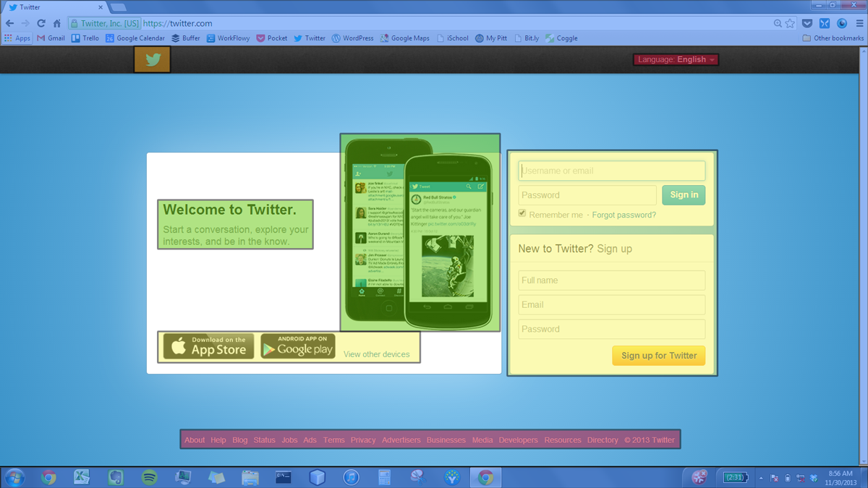Open the Twitter bookmark in bookmarks bar
The image size is (868, 488).
310,38
